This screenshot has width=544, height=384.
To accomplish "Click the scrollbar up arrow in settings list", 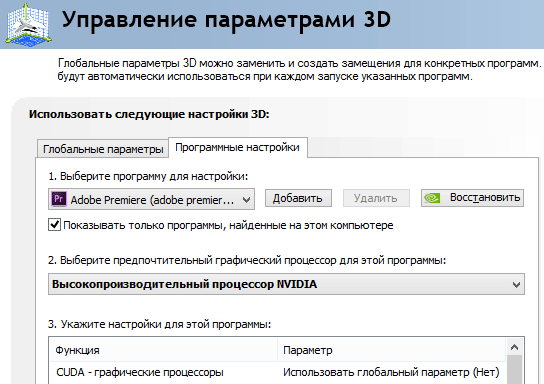I will (x=515, y=347).
